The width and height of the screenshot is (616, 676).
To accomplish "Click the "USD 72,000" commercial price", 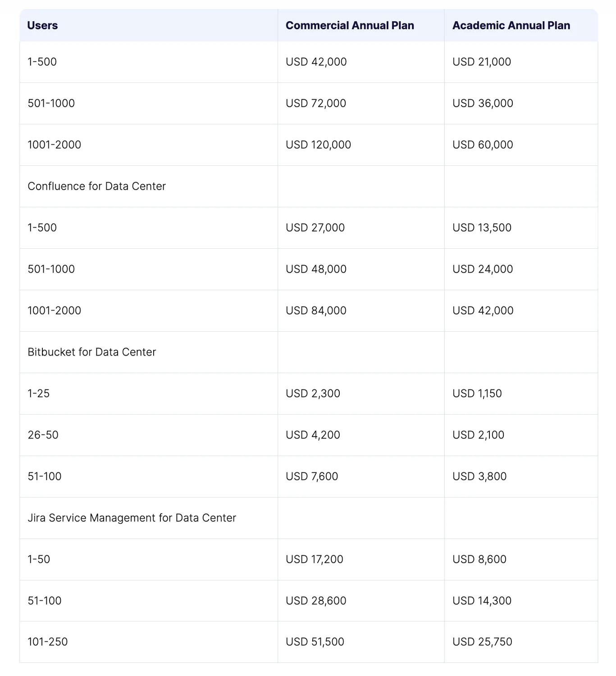I will tap(316, 103).
